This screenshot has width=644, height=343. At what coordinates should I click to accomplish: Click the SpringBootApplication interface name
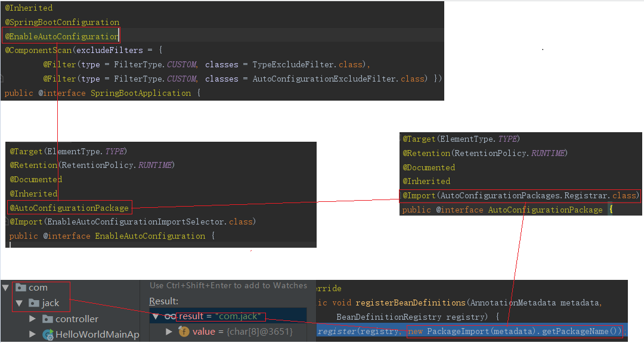pos(141,93)
